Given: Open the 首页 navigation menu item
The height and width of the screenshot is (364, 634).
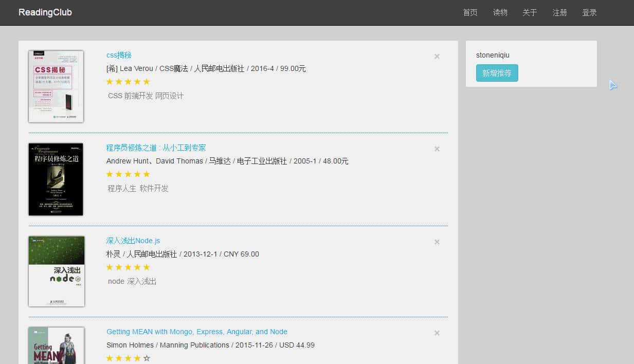Looking at the screenshot, I should click(x=469, y=12).
